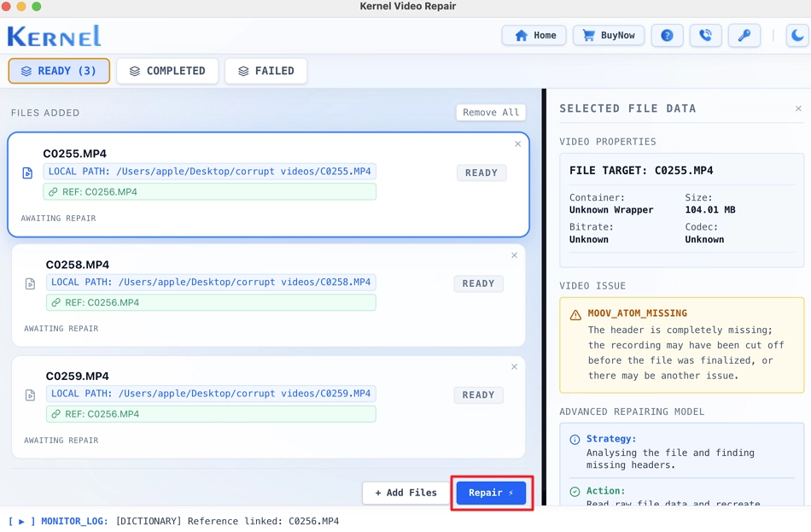
Task: Switch to the COMPLETED tab
Action: point(167,71)
